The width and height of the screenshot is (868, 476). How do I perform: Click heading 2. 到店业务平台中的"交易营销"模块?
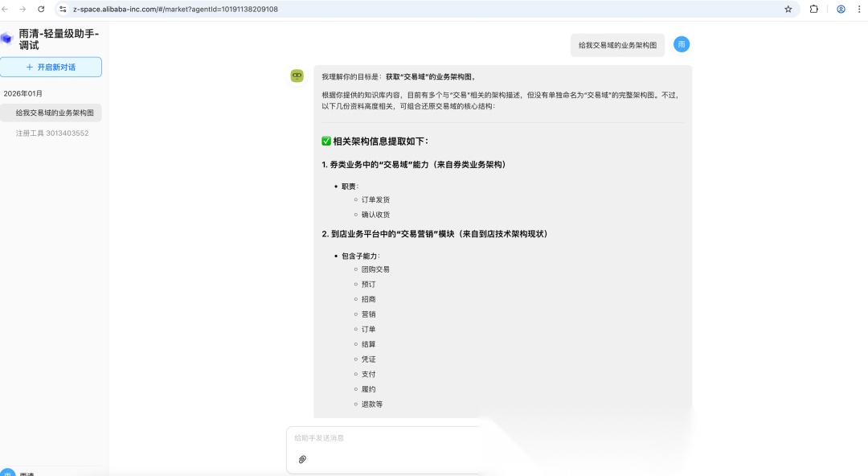pyautogui.click(x=435, y=234)
